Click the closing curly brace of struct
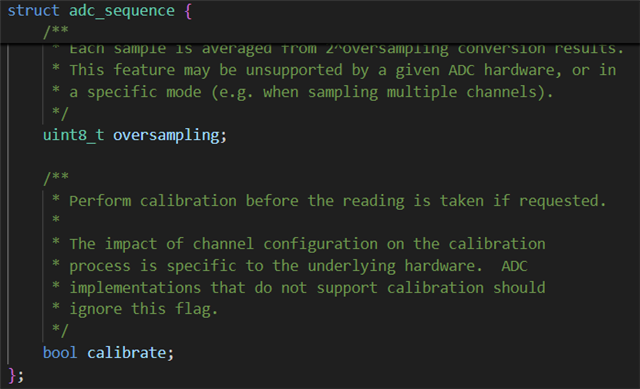 12,375
